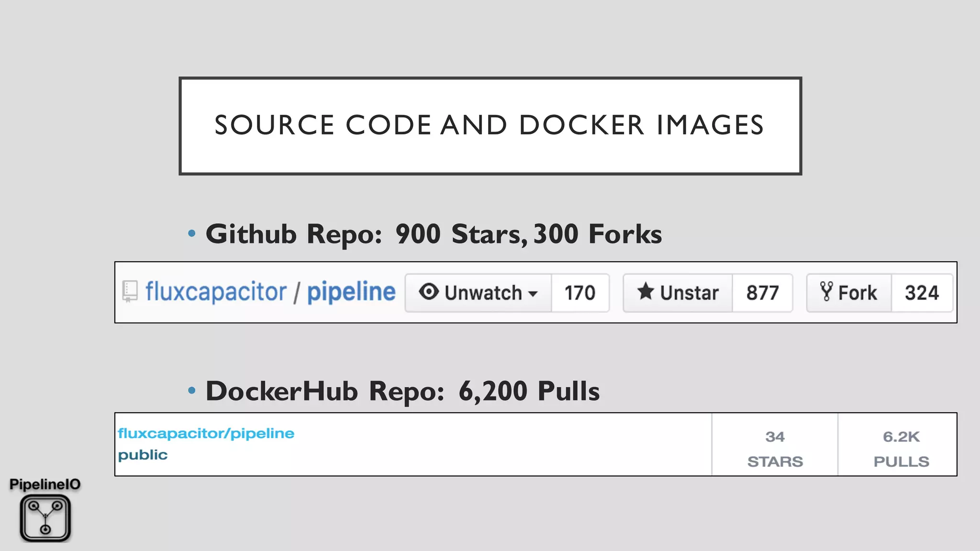
Task: Click the Fork button label
Action: 858,293
